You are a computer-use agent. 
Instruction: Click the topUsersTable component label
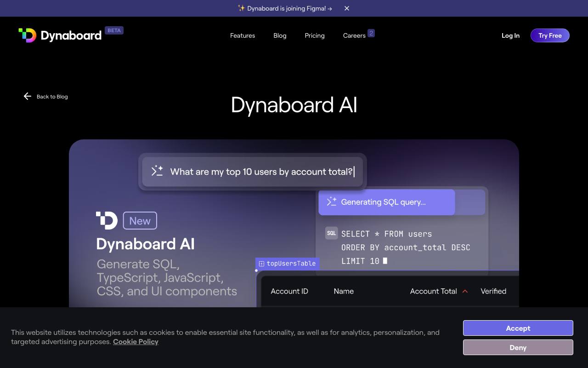pos(288,264)
